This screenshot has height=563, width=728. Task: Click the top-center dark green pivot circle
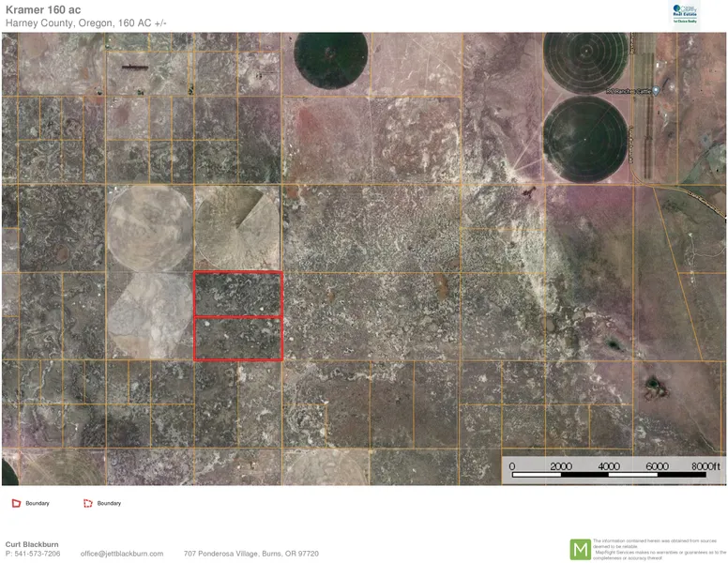pos(329,61)
